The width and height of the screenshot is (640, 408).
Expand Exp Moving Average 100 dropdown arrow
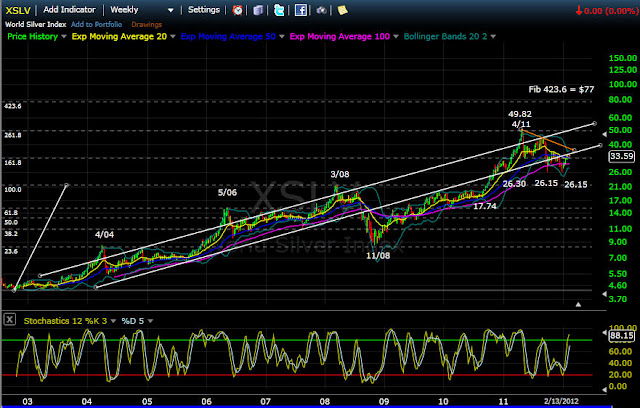point(396,37)
